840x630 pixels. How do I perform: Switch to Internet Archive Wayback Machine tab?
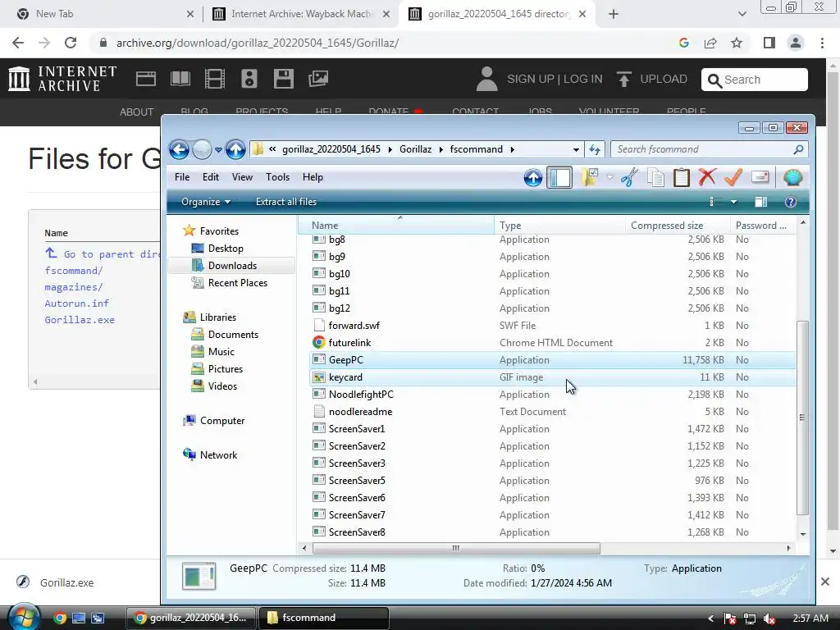[301, 14]
